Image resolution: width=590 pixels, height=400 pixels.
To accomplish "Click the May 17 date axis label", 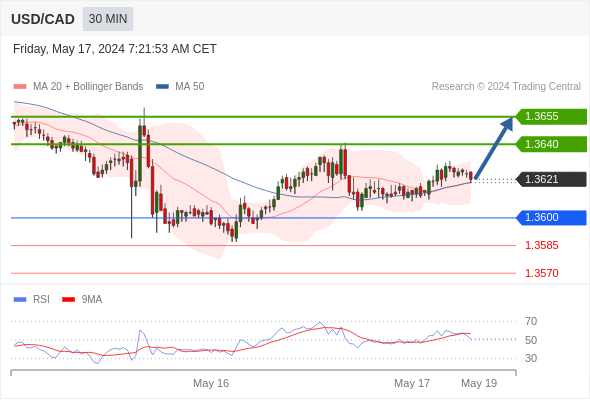I will [x=412, y=383].
